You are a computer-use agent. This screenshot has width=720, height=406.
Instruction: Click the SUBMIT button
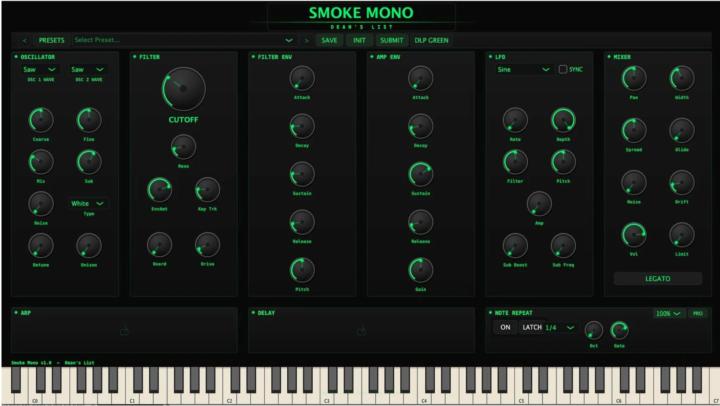[392, 40]
